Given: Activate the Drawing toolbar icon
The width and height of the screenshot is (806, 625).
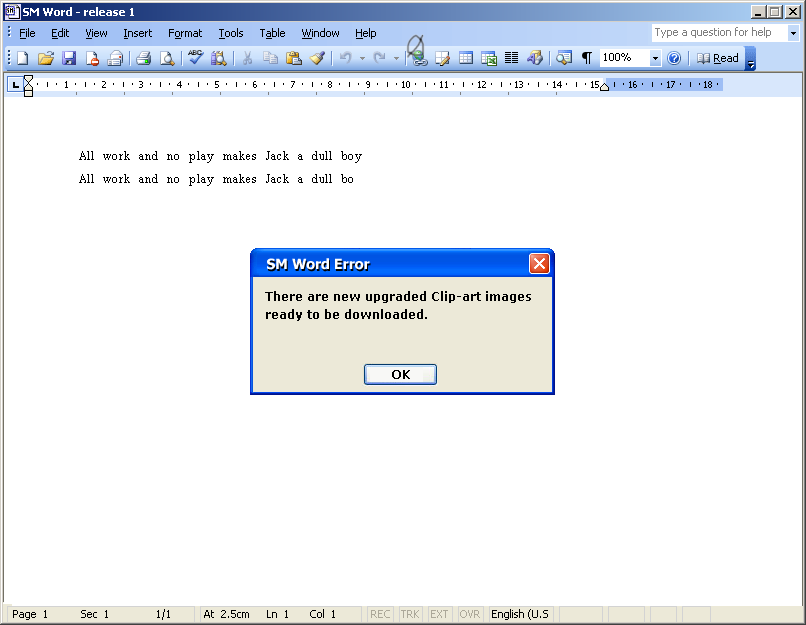Looking at the screenshot, I should pos(535,57).
